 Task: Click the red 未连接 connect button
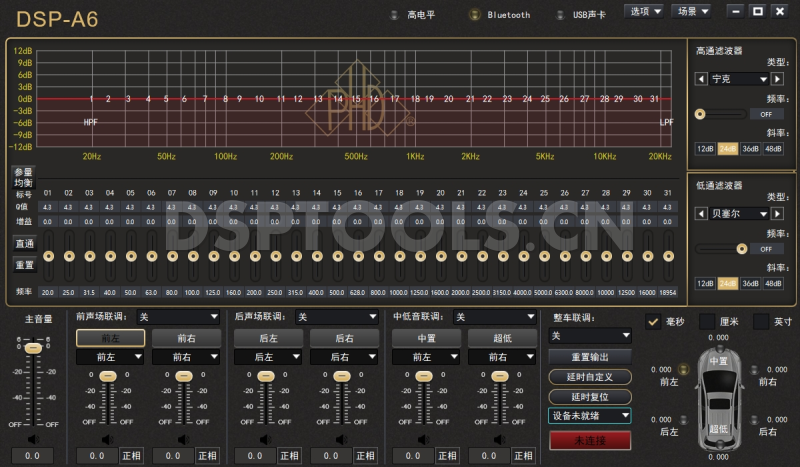tap(590, 440)
